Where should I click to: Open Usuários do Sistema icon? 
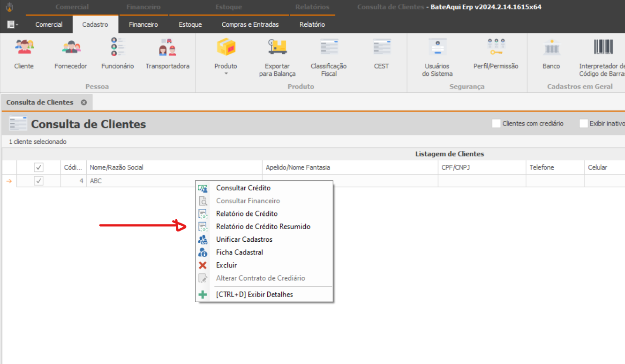click(437, 47)
